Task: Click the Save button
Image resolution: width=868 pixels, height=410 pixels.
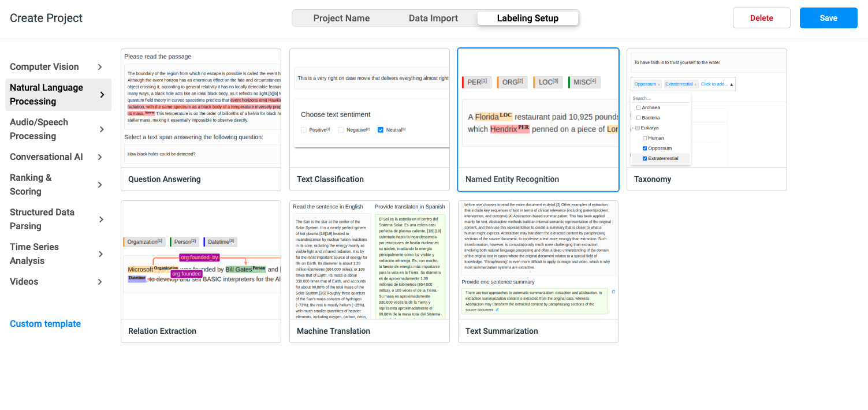Action: [x=828, y=18]
